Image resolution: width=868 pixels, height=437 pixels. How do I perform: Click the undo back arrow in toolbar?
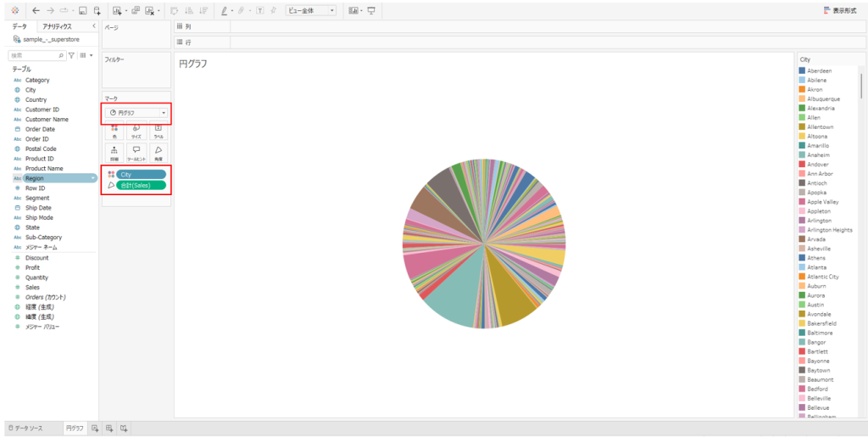pyautogui.click(x=36, y=11)
